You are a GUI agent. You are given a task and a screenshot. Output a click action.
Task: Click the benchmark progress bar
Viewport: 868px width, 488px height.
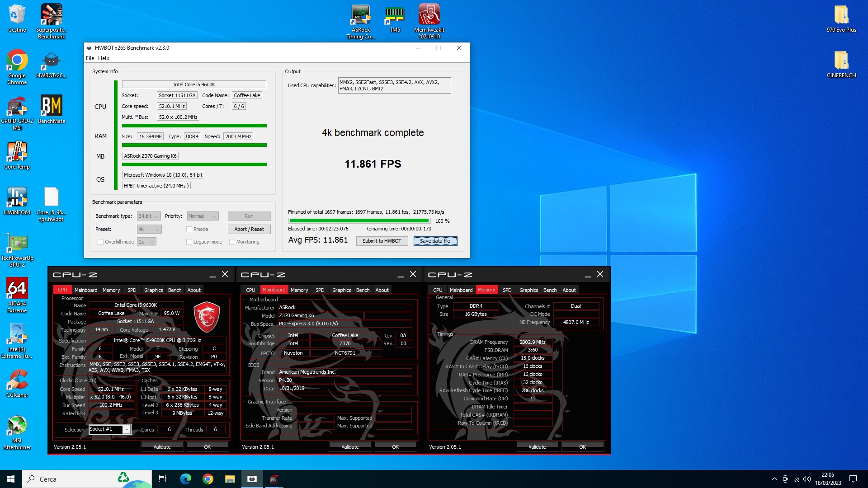coord(359,221)
